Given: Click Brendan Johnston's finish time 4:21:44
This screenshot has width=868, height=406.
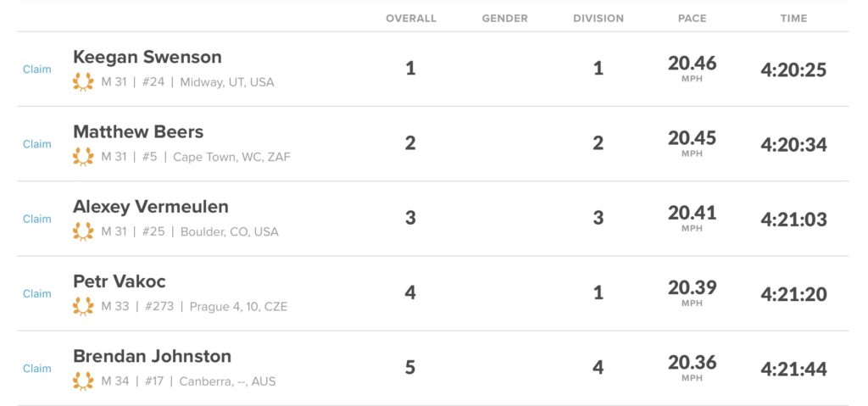Looking at the screenshot, I should click(793, 370).
